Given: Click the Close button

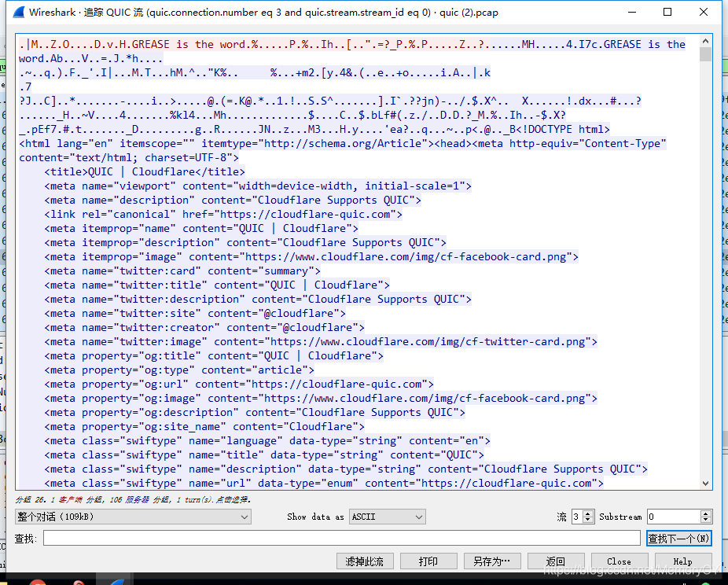Looking at the screenshot, I should pos(619,561).
